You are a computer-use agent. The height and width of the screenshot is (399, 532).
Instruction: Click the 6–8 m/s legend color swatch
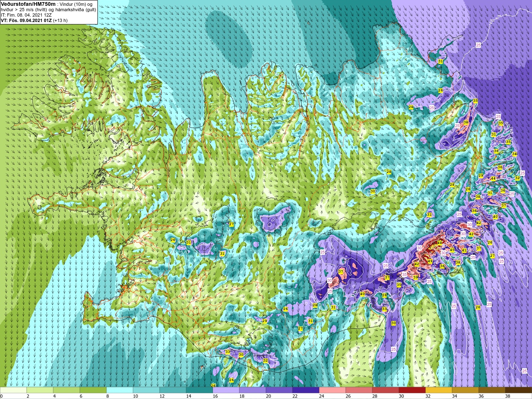pos(93,390)
